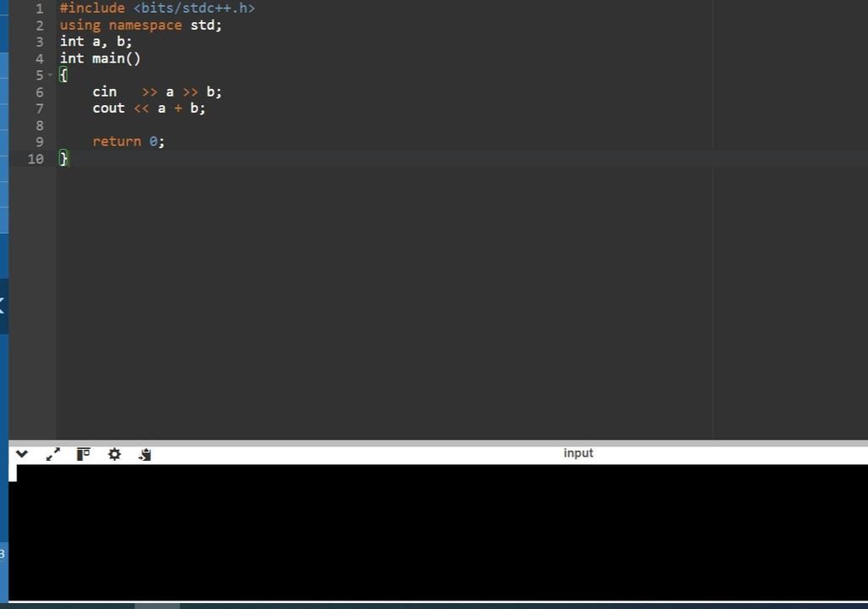Click the sidebar collapse arrow handle

point(3,306)
